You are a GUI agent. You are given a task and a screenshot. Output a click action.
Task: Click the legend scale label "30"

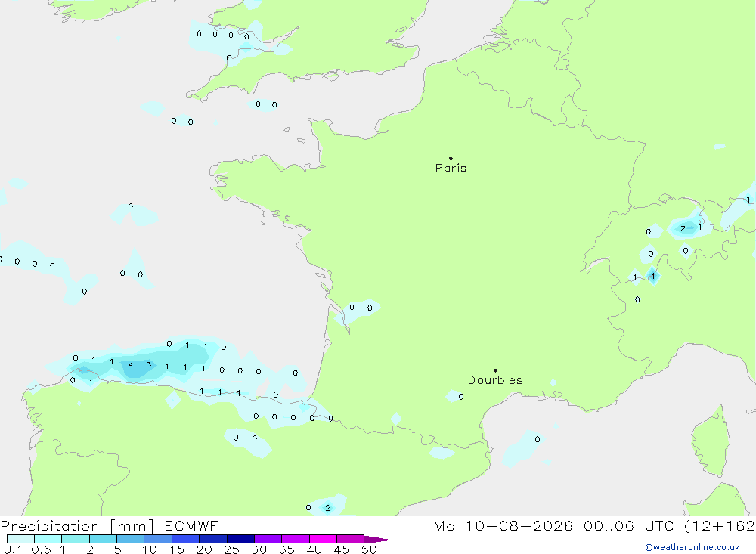(x=259, y=549)
